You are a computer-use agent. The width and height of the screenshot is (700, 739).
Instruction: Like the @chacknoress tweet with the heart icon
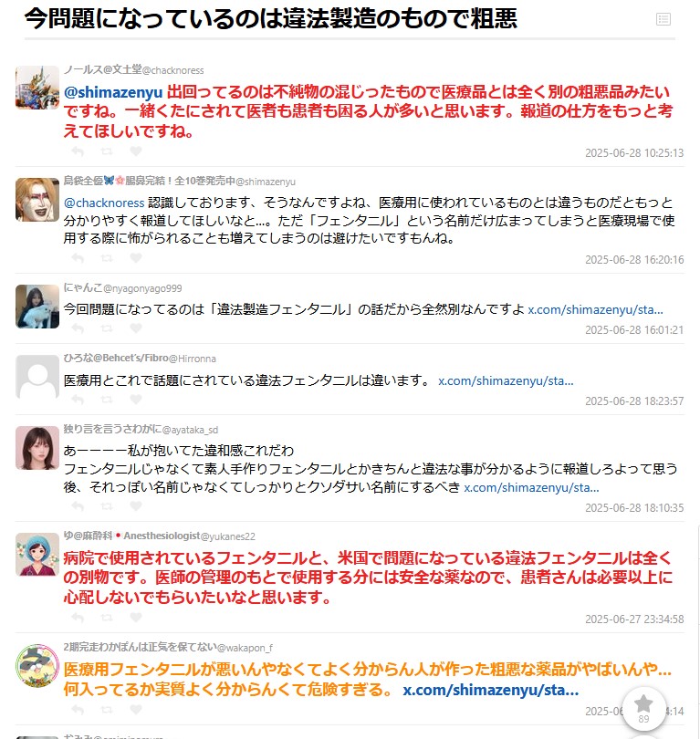tap(136, 151)
